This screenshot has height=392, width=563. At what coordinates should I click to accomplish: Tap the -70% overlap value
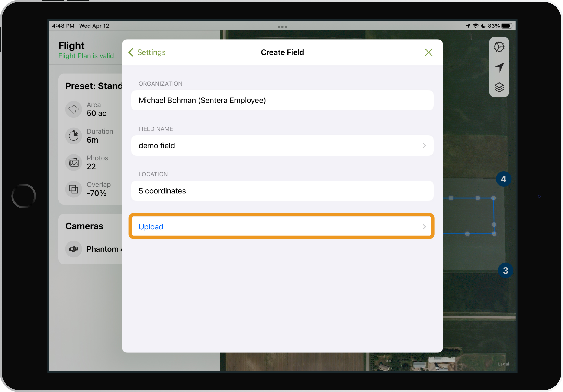96,193
